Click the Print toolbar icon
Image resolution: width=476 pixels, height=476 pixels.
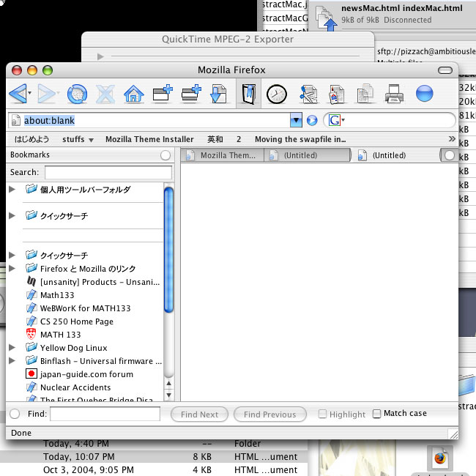point(394,94)
